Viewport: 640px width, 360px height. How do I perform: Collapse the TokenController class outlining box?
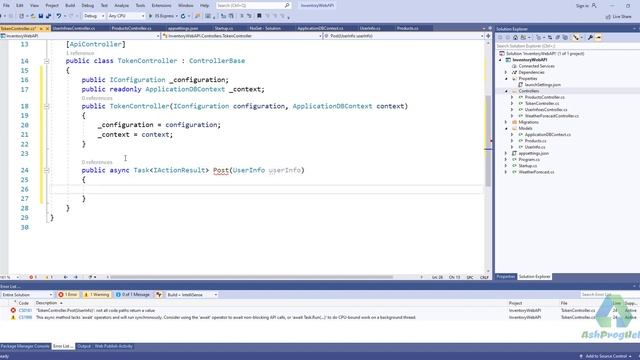point(47,61)
